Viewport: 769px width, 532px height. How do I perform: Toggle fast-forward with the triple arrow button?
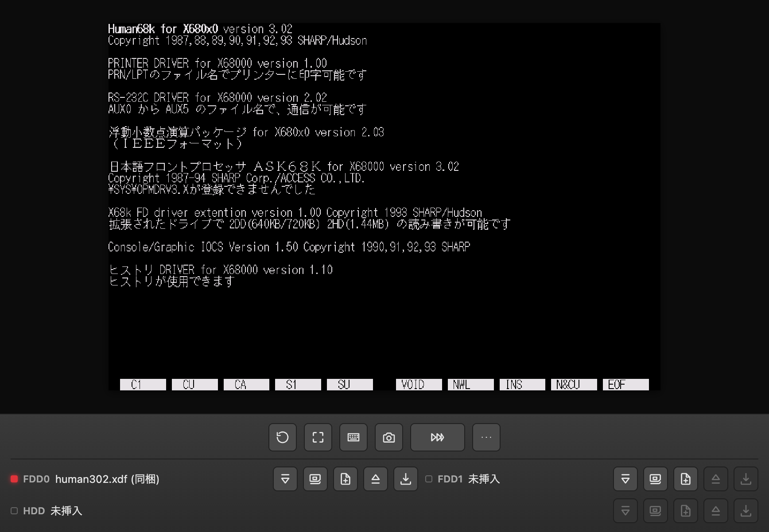[x=438, y=437]
